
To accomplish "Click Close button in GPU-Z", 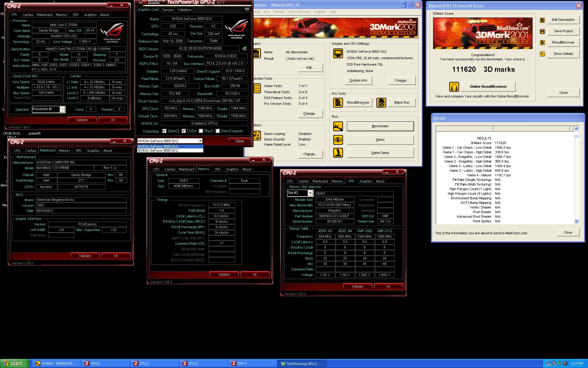I will (239, 141).
